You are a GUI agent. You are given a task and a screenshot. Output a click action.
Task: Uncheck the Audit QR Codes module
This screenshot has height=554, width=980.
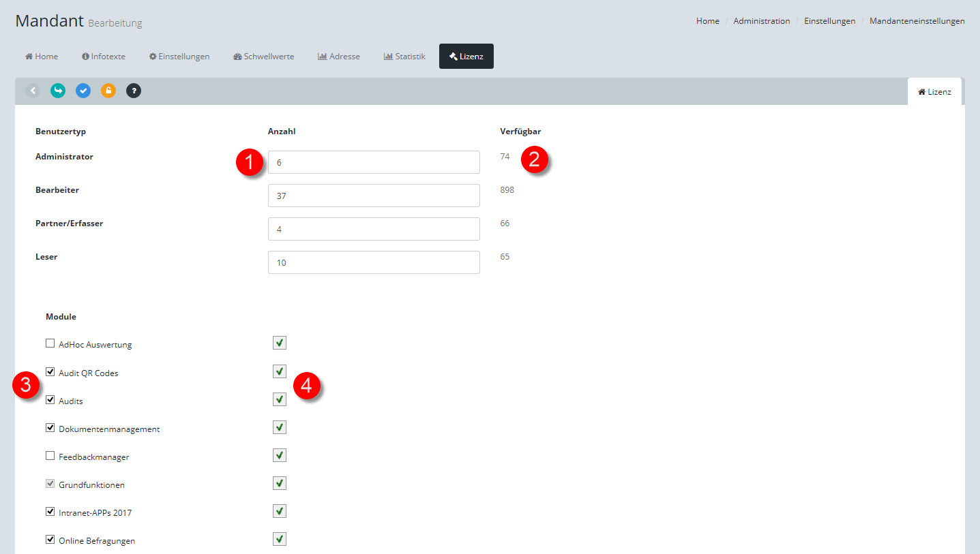pyautogui.click(x=50, y=372)
